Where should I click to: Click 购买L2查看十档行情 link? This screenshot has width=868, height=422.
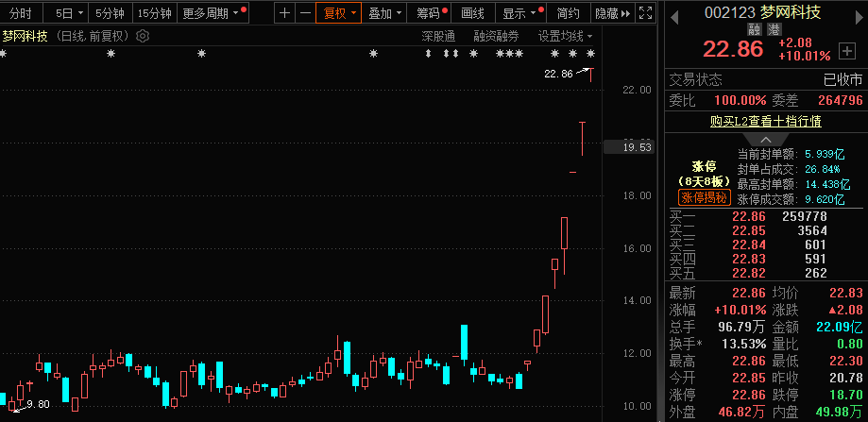[765, 122]
